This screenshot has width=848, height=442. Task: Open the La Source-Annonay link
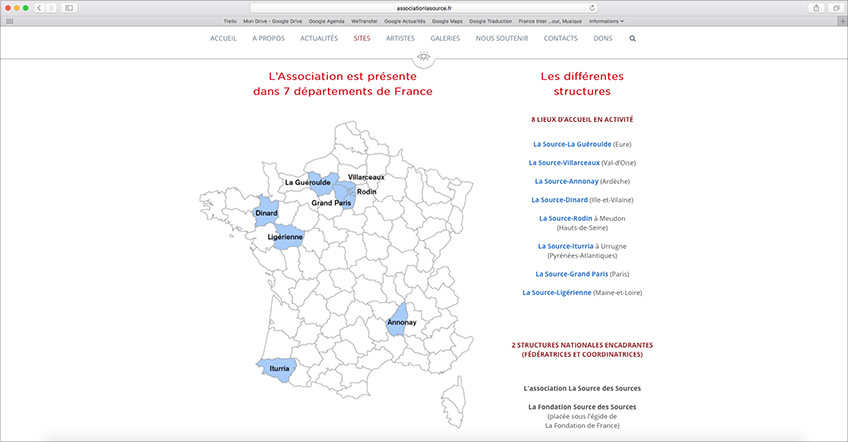[566, 181]
